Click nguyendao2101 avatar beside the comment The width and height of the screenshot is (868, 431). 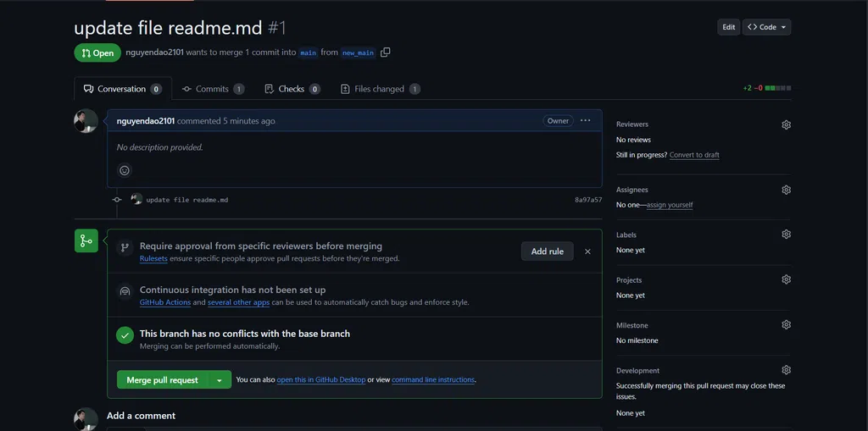86,120
